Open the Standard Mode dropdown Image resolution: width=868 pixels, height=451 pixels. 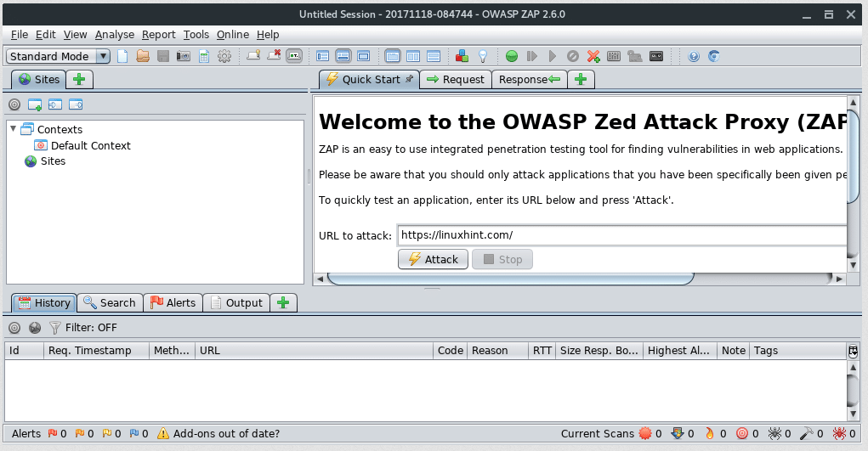click(x=59, y=56)
